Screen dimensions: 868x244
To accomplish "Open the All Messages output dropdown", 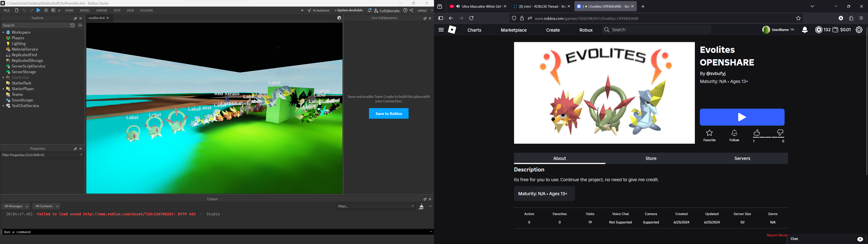I will pyautogui.click(x=16, y=206).
